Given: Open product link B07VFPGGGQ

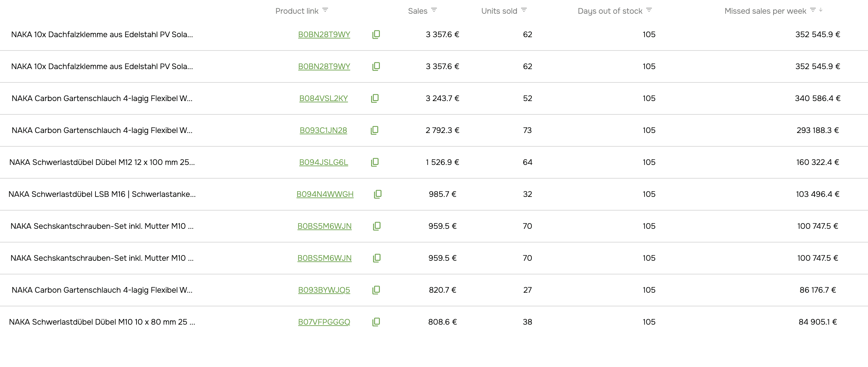Looking at the screenshot, I should (324, 322).
